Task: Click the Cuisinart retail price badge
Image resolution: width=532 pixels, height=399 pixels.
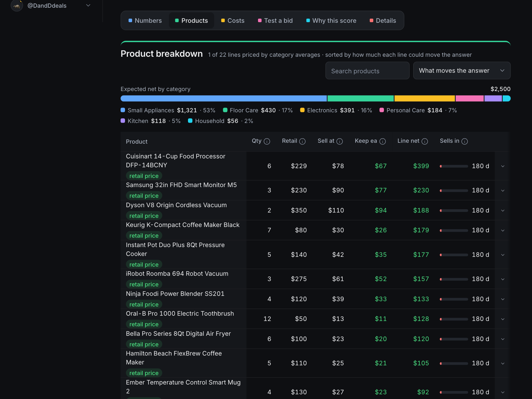Action: [x=144, y=176]
